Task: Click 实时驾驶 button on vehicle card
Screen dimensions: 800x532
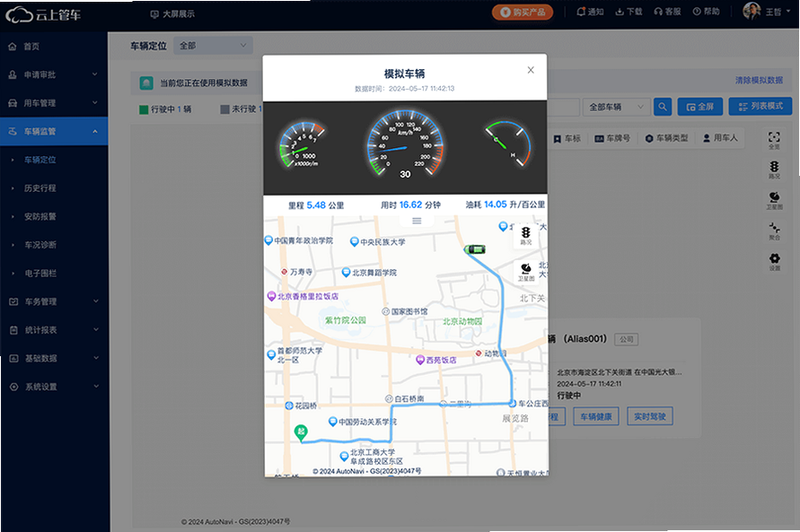Action: point(650,416)
